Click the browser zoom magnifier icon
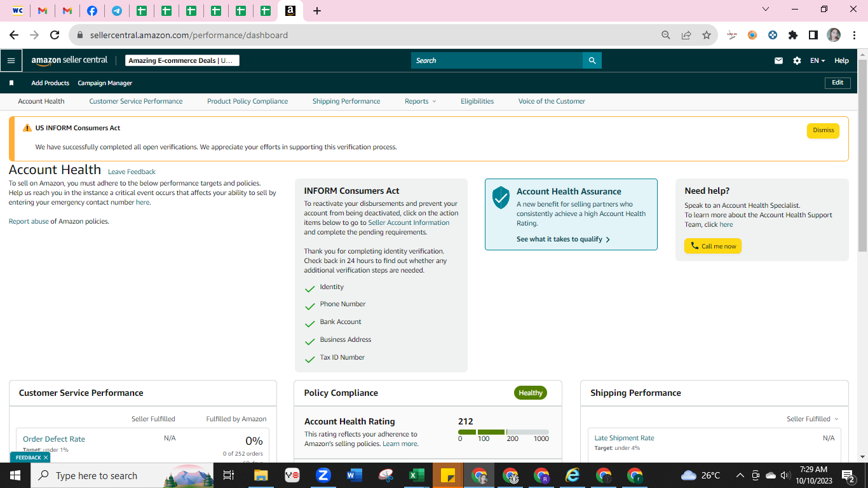The width and height of the screenshot is (868, 488). (666, 35)
